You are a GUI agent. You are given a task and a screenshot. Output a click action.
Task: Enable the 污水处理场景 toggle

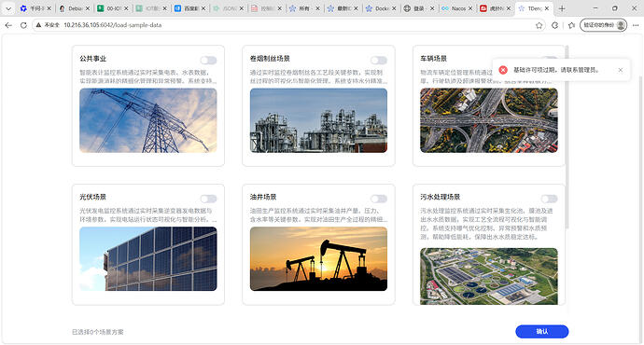[549, 199]
